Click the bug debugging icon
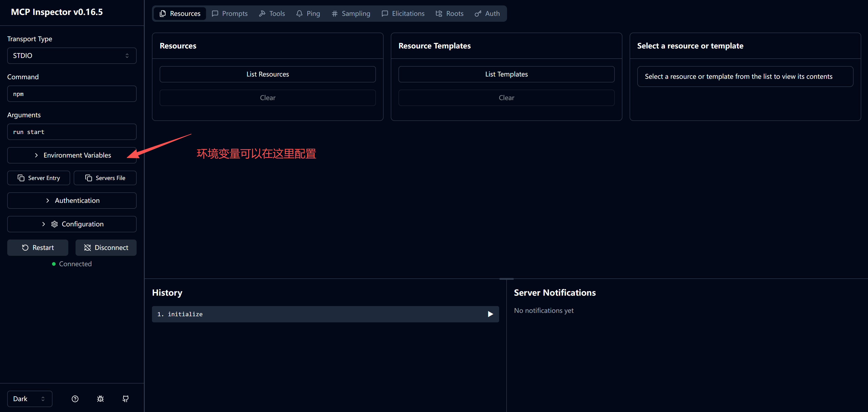This screenshot has height=412, width=868. 100,399
